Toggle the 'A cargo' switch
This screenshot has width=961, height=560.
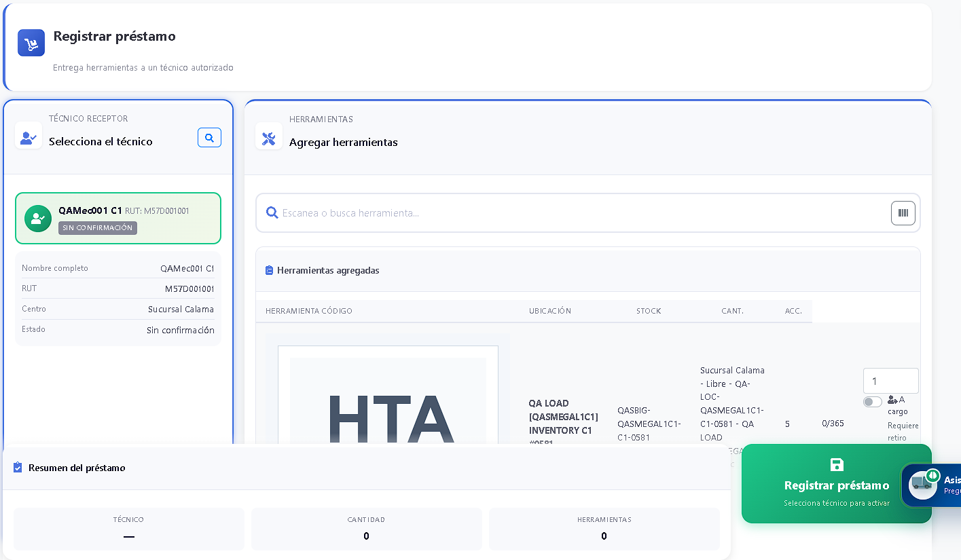873,402
